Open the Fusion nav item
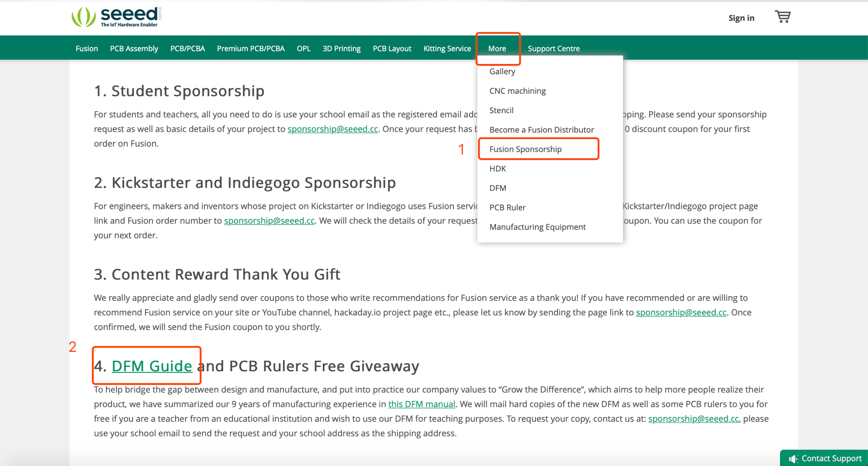 [x=87, y=49]
